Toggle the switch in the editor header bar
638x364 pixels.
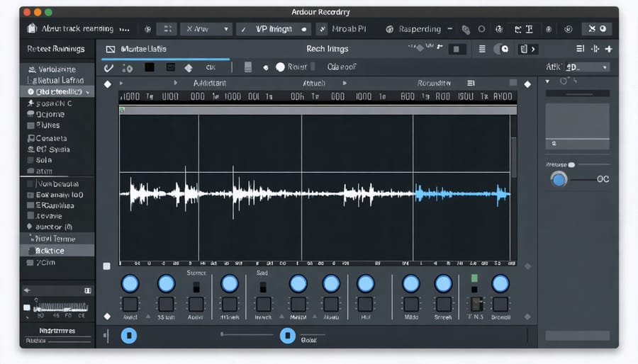point(501,49)
